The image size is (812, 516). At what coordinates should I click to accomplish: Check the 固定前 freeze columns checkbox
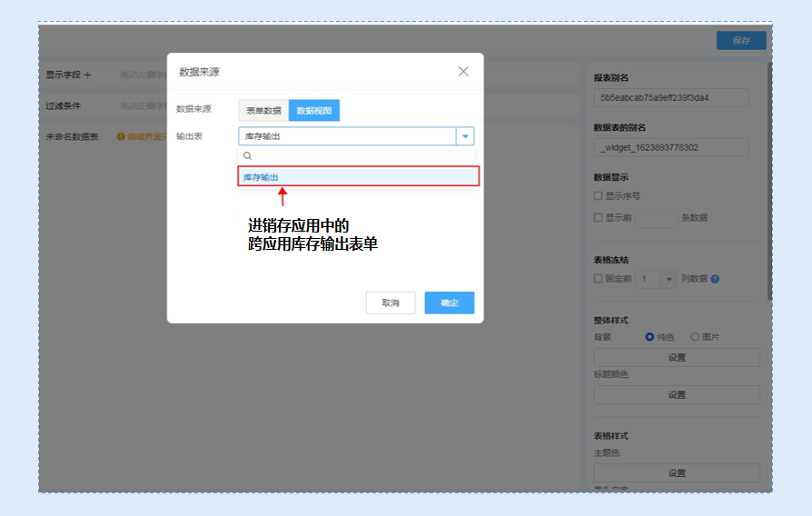[x=598, y=279]
